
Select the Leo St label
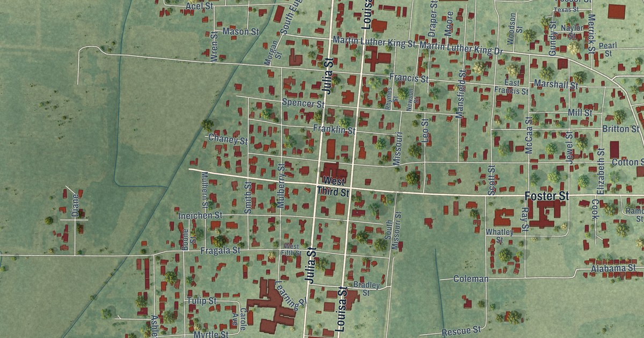[x=426, y=131]
